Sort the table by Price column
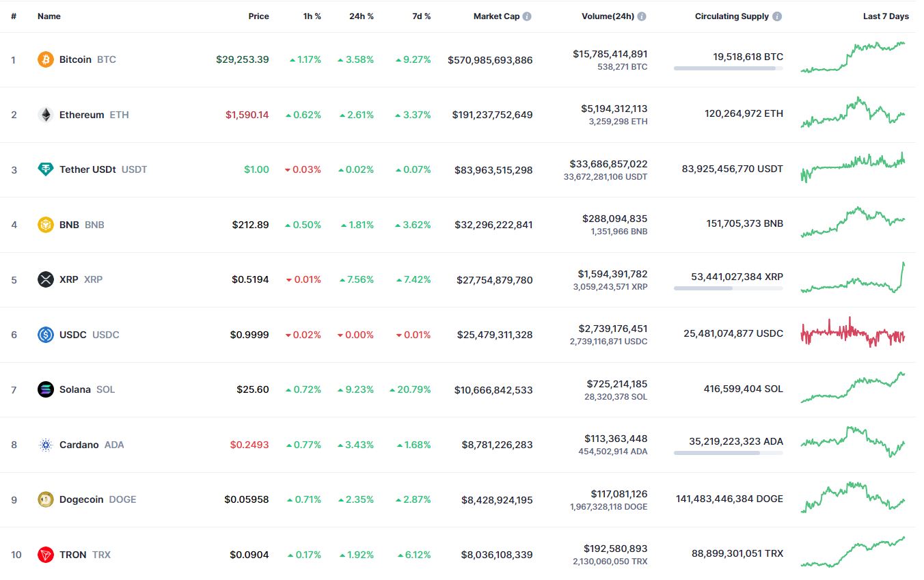The height and width of the screenshot is (580, 924). coord(258,16)
